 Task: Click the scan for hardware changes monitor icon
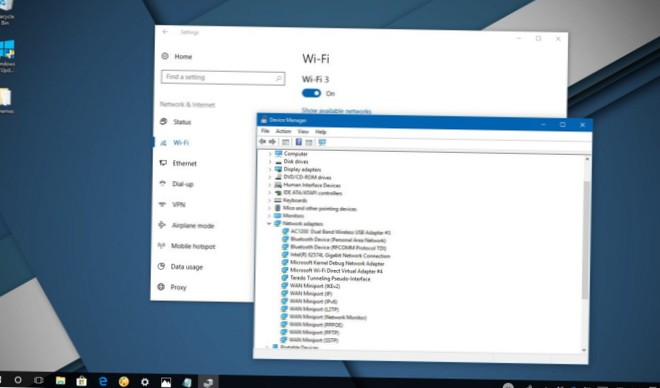[322, 143]
